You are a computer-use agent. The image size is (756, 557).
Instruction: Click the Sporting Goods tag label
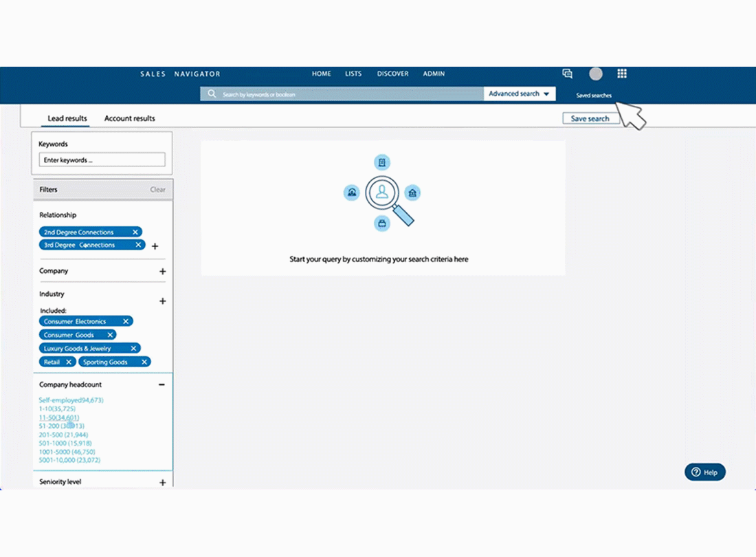tap(105, 362)
